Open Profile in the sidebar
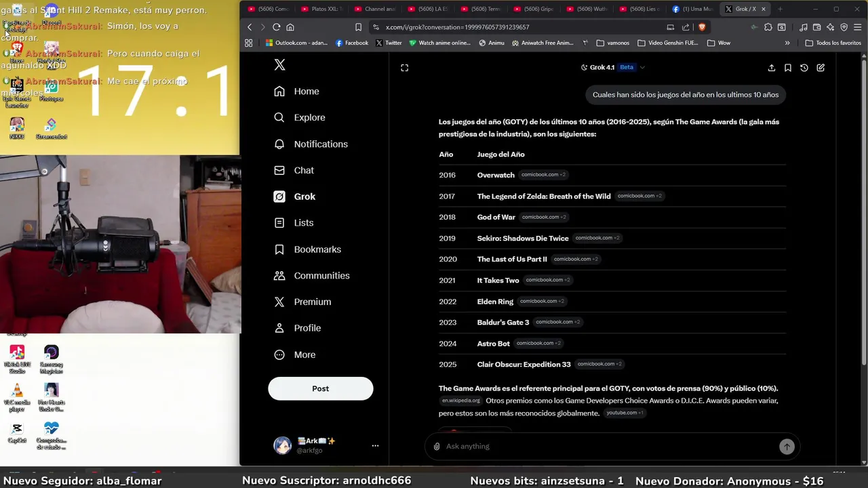 click(x=297, y=328)
